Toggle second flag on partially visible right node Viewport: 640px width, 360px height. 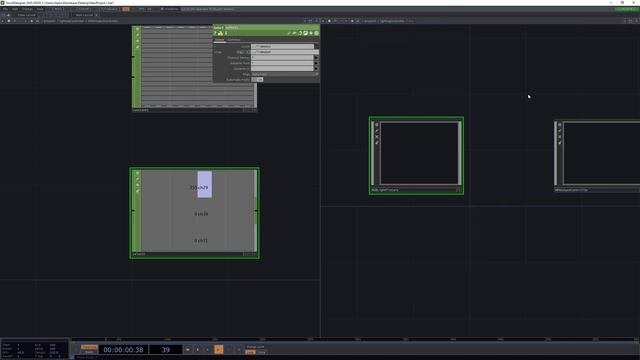pos(560,131)
